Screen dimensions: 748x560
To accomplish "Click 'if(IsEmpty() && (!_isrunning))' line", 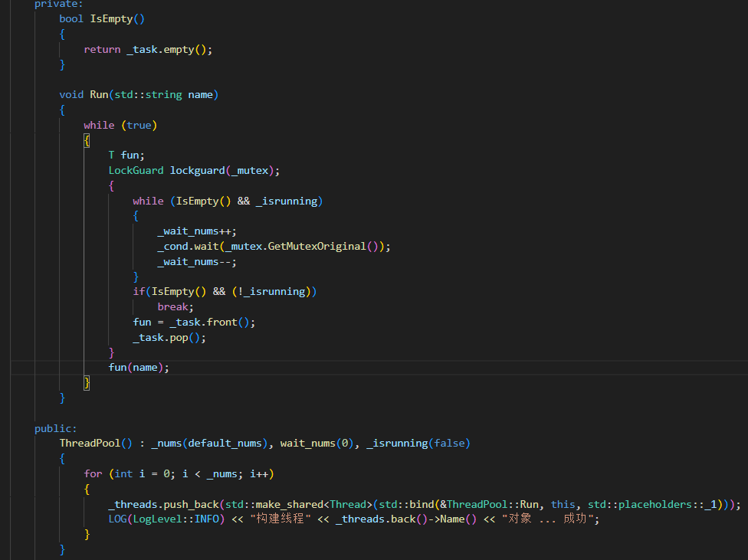I will point(225,292).
